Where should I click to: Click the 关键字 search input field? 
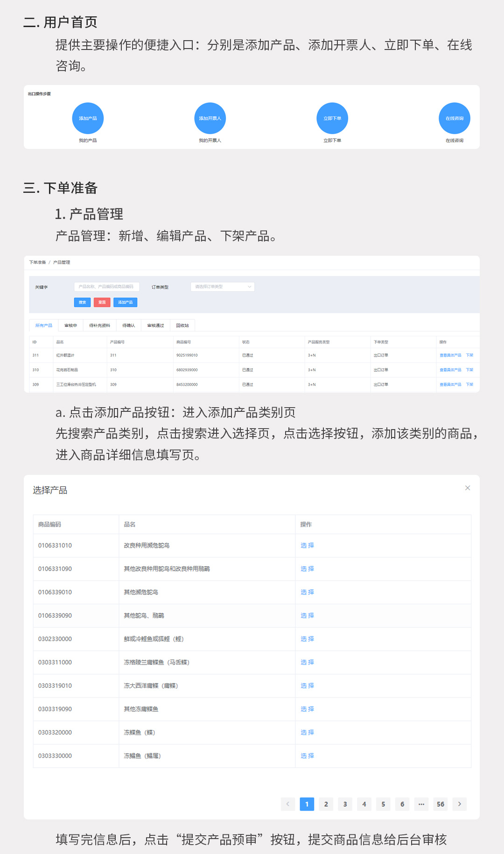[x=106, y=287]
